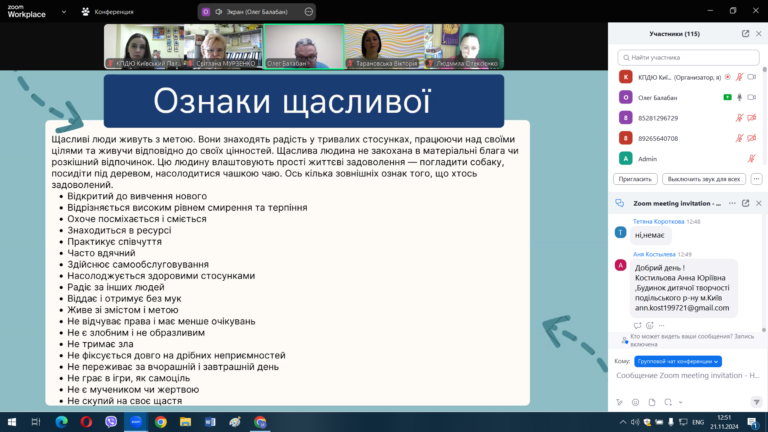Click the Пригласить button

[634, 178]
